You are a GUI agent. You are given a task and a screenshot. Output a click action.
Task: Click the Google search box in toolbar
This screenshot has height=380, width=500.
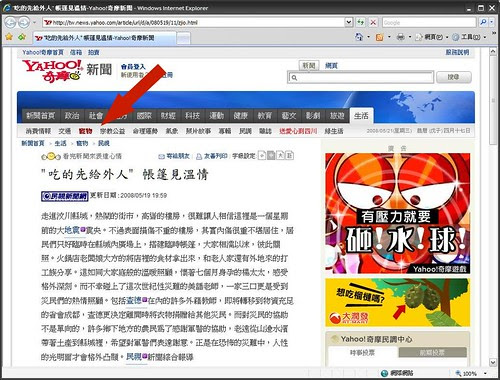point(429,23)
